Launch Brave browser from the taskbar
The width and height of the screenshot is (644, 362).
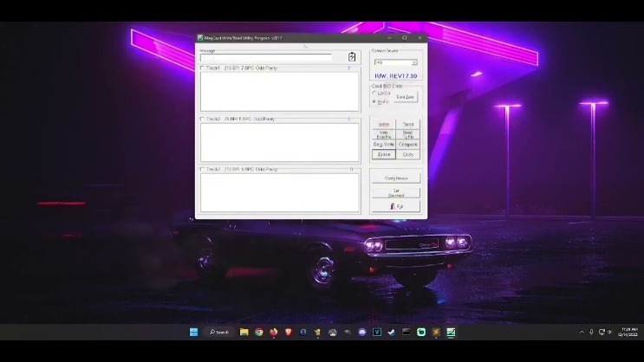point(289,332)
